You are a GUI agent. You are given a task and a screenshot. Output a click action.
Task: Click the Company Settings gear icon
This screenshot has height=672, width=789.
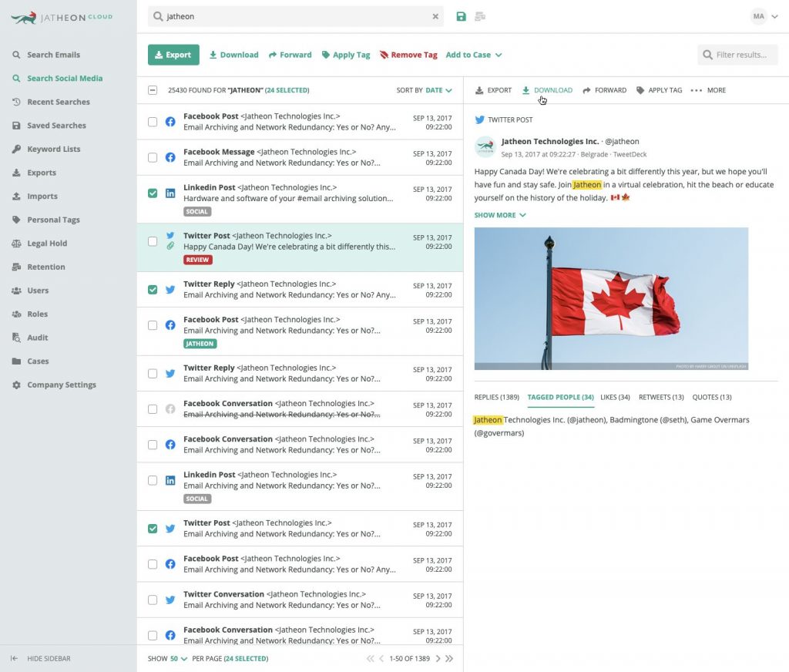point(17,385)
